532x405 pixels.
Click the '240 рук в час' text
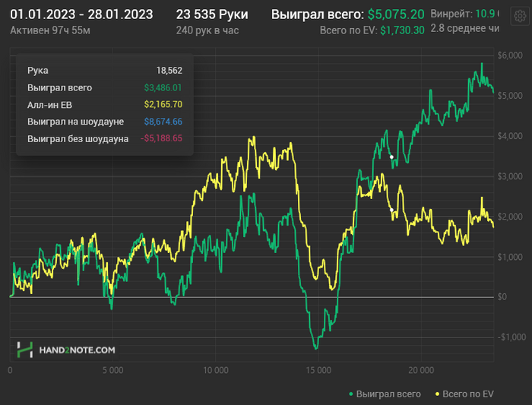207,30
